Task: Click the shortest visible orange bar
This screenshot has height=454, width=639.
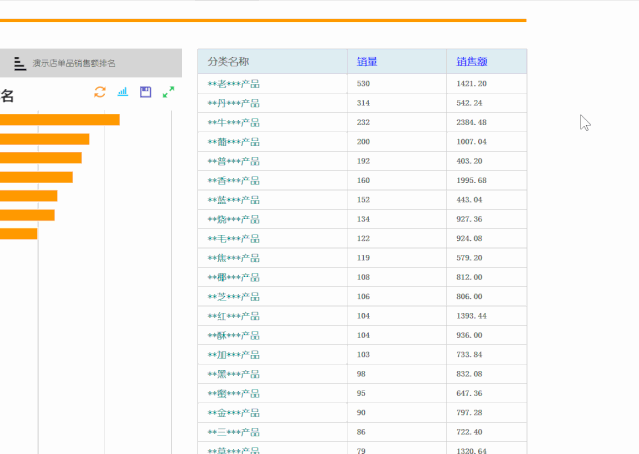Action: coord(18,234)
